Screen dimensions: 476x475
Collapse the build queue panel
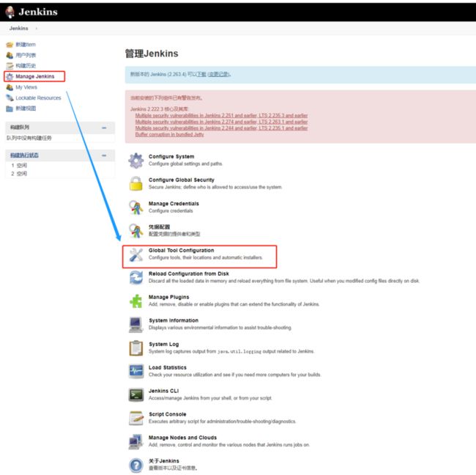click(104, 128)
